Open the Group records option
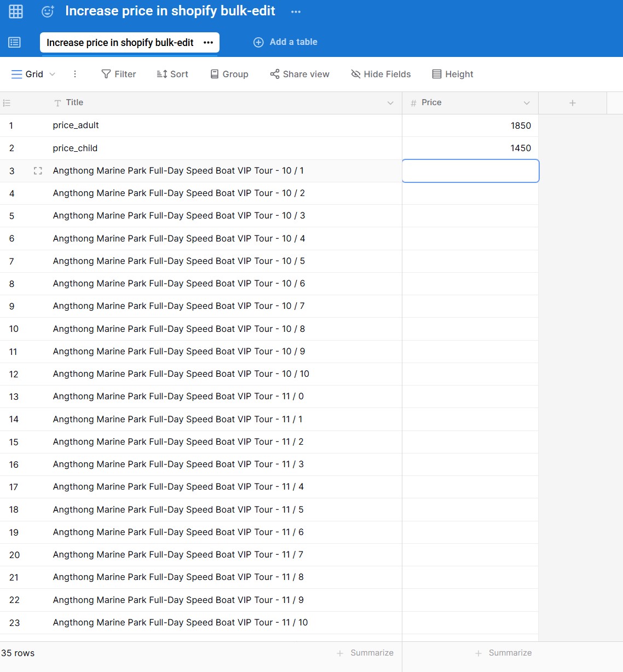 [x=229, y=74]
